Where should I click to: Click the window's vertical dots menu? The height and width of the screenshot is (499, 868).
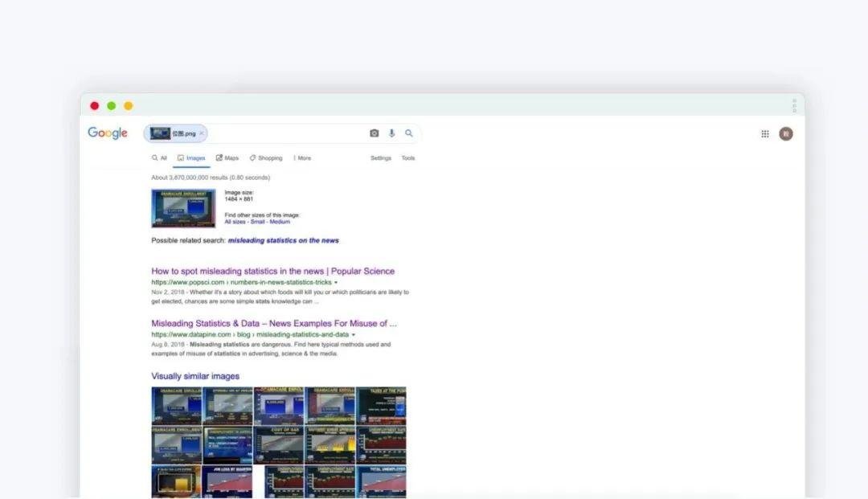794,105
